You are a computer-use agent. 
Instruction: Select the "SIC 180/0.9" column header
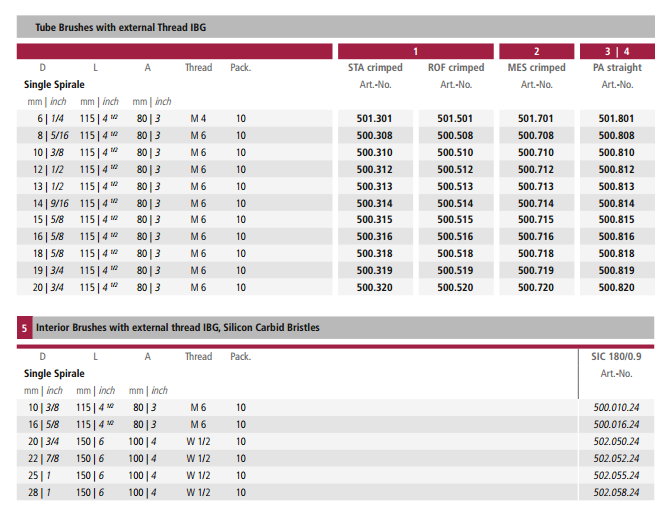click(x=616, y=356)
